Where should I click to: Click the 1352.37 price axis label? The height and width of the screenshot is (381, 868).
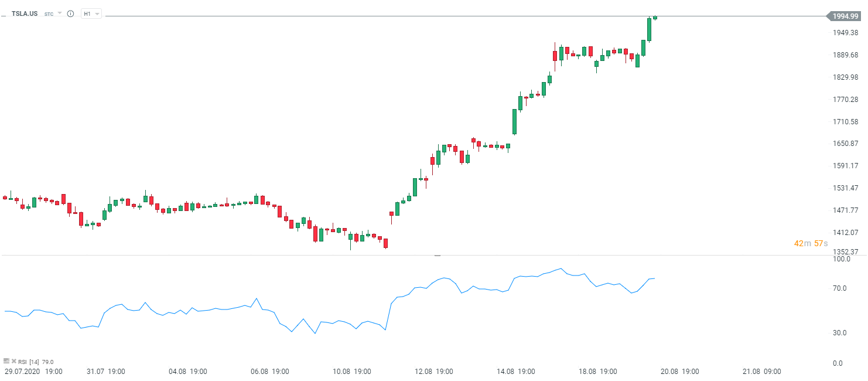pyautogui.click(x=845, y=252)
